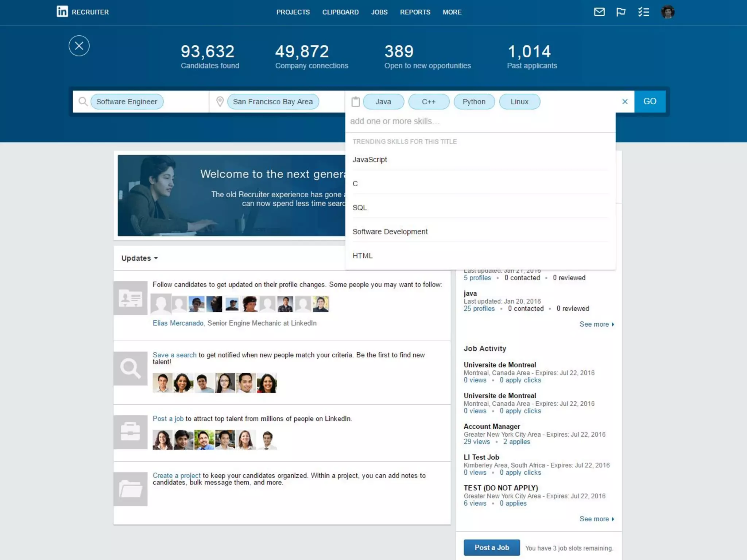The width and height of the screenshot is (747, 560).
Task: Open the 5 profiles link
Action: pyautogui.click(x=477, y=278)
